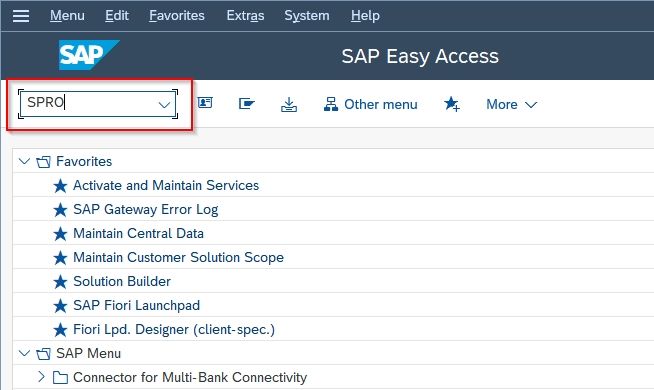Click the user menu card icon
Image resolution: width=654 pixels, height=390 pixels.
(205, 103)
